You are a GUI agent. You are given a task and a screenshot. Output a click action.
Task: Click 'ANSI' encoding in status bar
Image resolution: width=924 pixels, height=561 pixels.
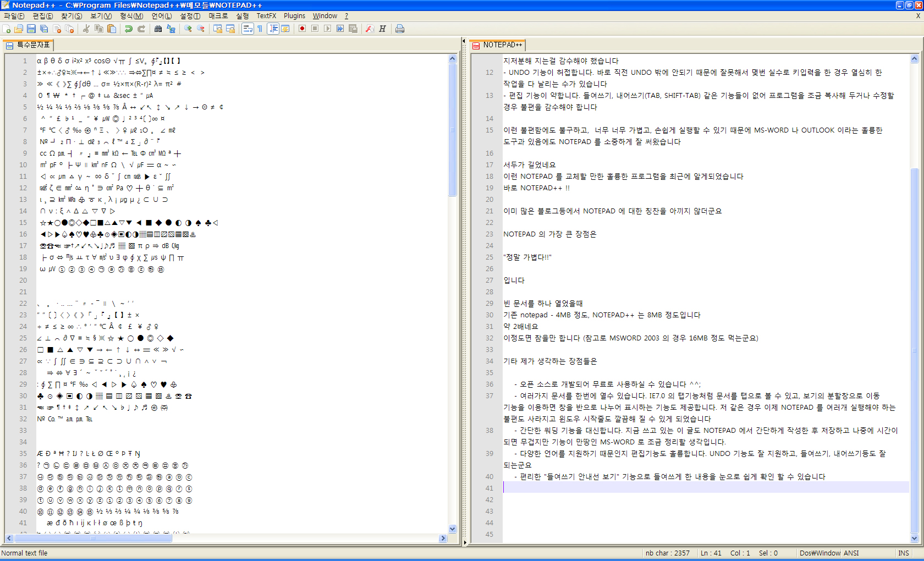(851, 553)
